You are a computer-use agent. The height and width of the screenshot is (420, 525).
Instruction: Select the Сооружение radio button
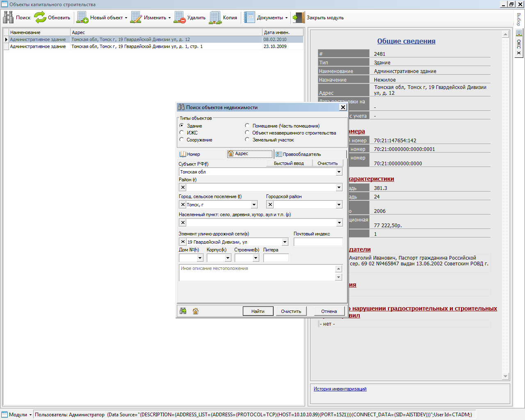click(182, 139)
